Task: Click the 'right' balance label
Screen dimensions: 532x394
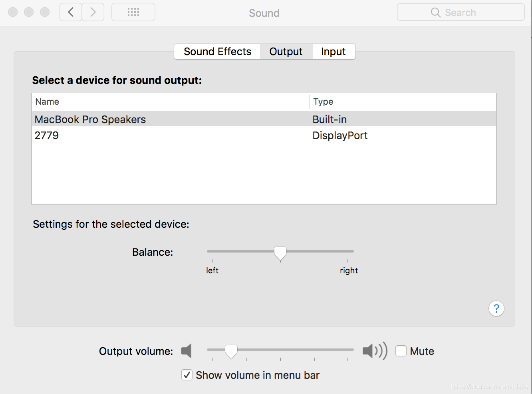Action: tap(349, 271)
